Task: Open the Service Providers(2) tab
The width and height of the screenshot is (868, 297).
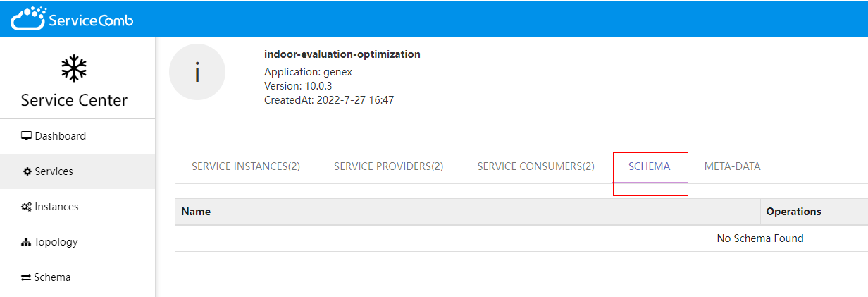Action: (388, 166)
